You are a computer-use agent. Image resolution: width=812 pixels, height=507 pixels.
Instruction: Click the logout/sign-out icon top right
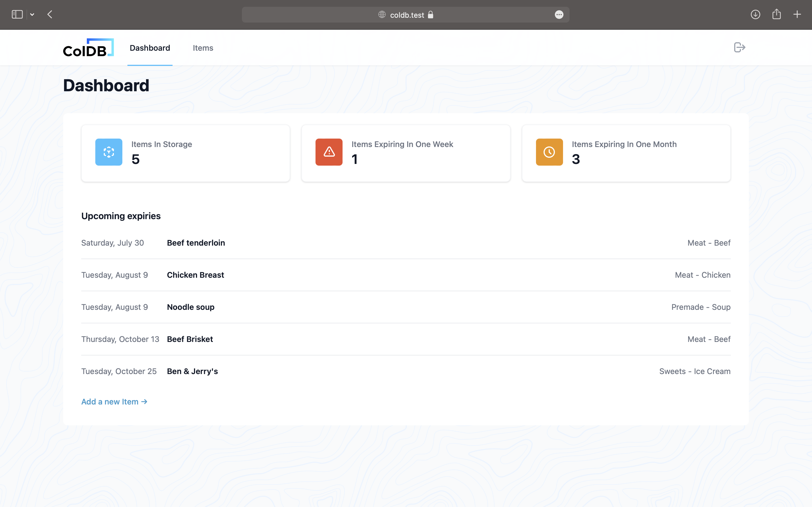point(739,47)
